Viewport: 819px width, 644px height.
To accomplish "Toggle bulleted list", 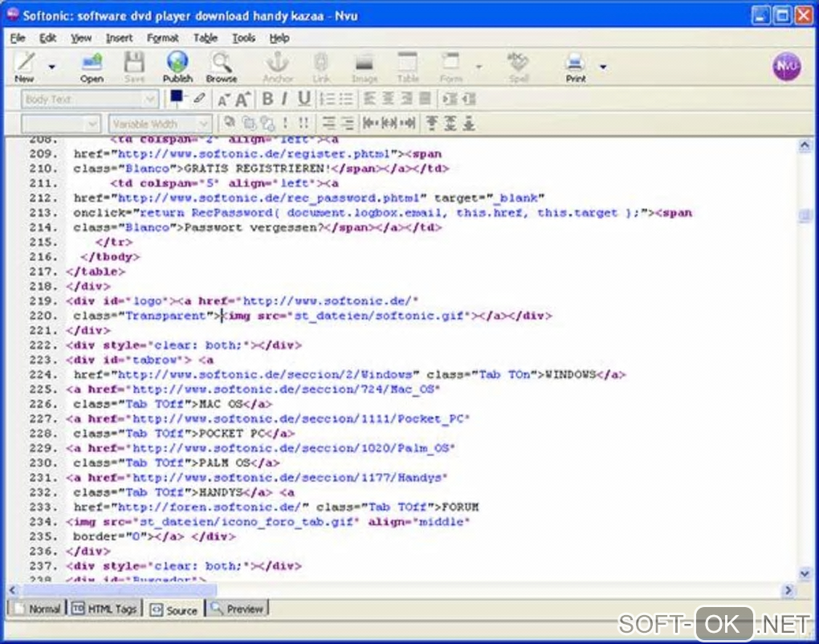I will click(x=346, y=99).
